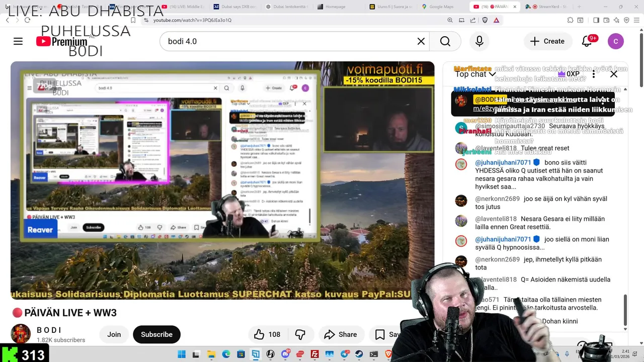The image size is (644, 362).
Task: Toggle the browser sidebar panel icon
Action: 596,20
